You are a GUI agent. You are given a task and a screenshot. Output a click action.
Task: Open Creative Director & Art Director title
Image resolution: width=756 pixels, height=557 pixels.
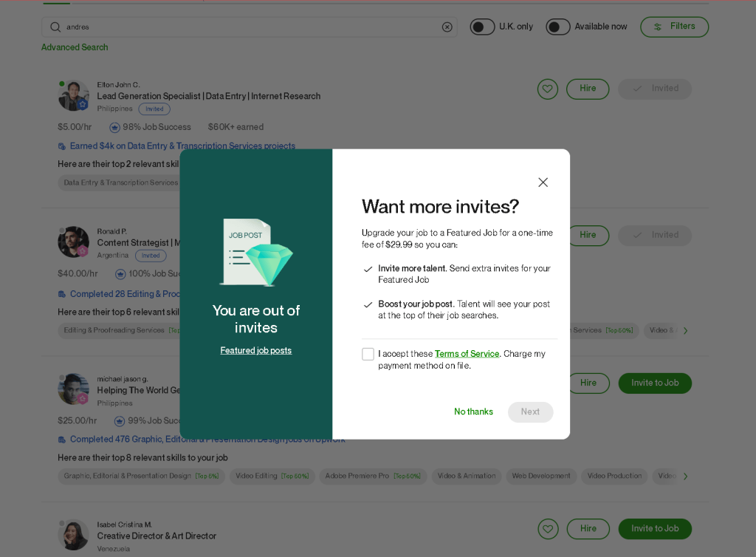click(157, 536)
